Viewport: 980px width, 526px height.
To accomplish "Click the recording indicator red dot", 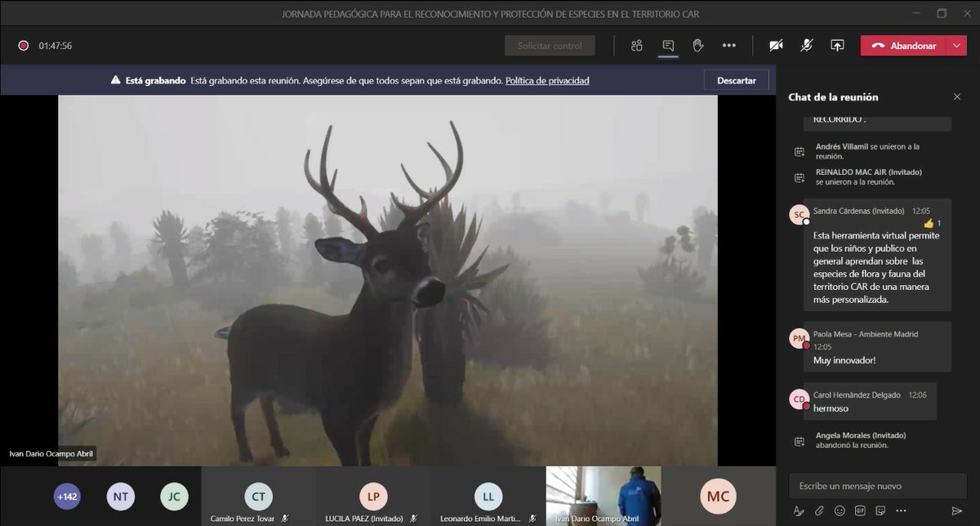I will point(24,46).
